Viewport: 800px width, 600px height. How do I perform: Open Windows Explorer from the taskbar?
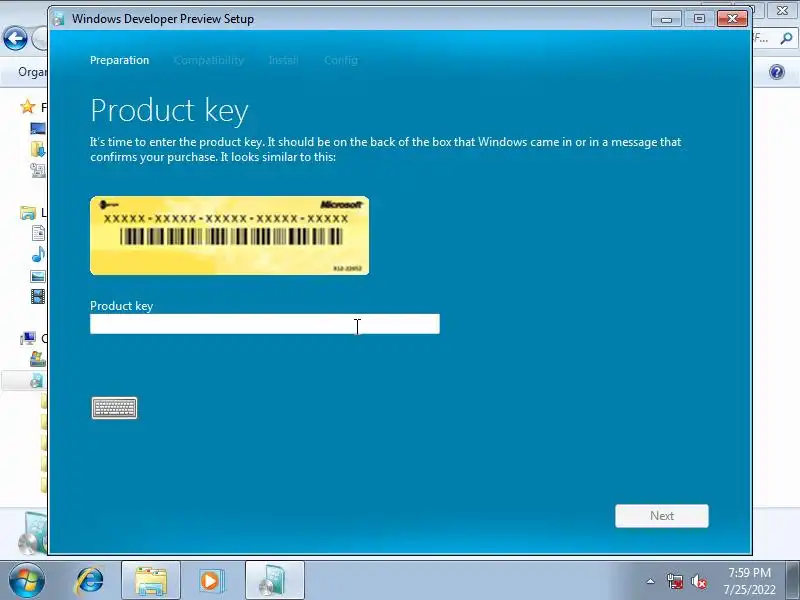click(151, 581)
